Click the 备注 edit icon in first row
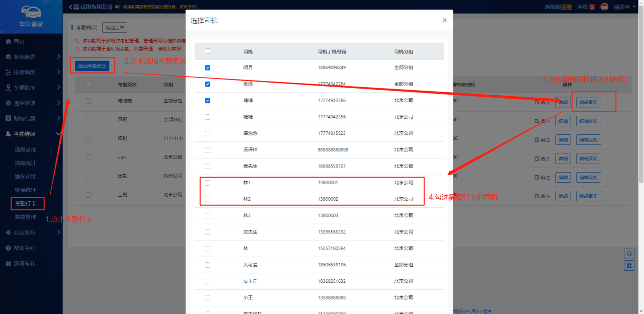The height and width of the screenshot is (314, 644). click(537, 103)
